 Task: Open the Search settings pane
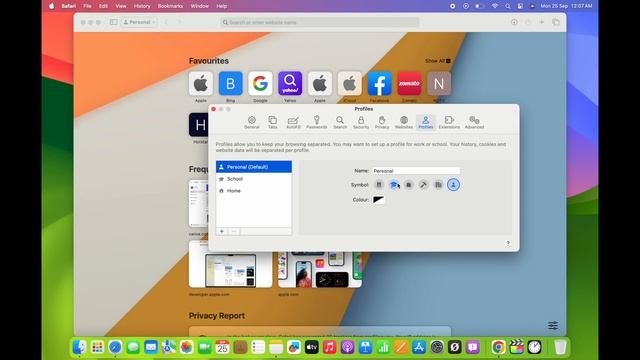[x=340, y=122]
